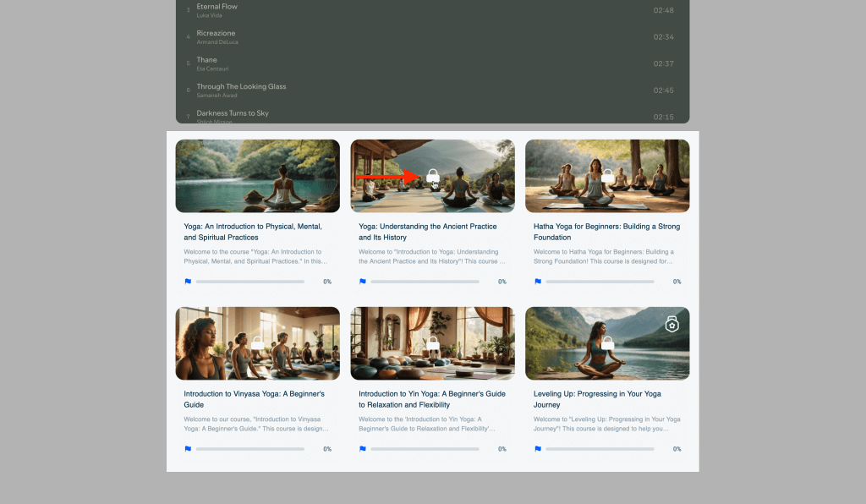Click the lock icon on the Leveling Up thumbnail
Viewport: 866px width, 504px height.
(607, 342)
